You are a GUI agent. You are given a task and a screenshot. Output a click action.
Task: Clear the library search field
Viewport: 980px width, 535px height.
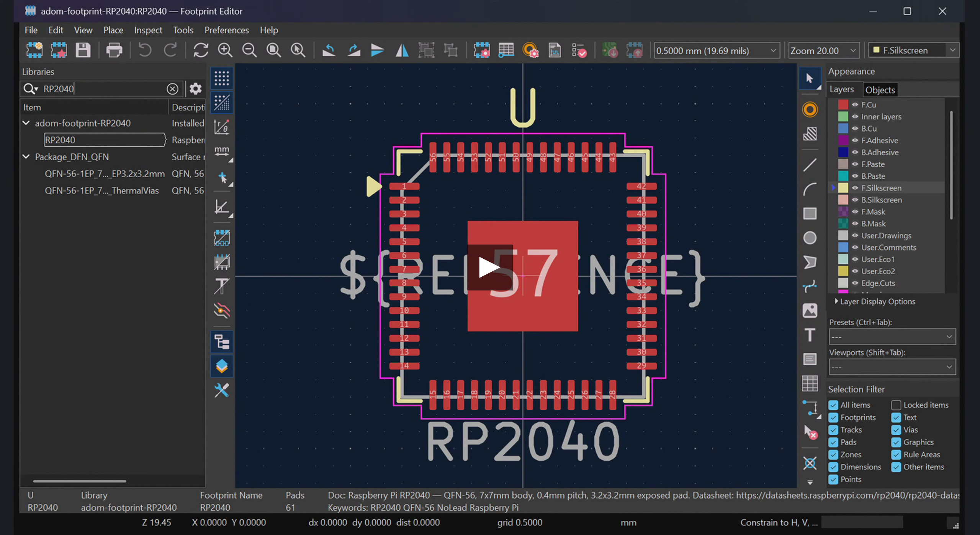(x=172, y=89)
